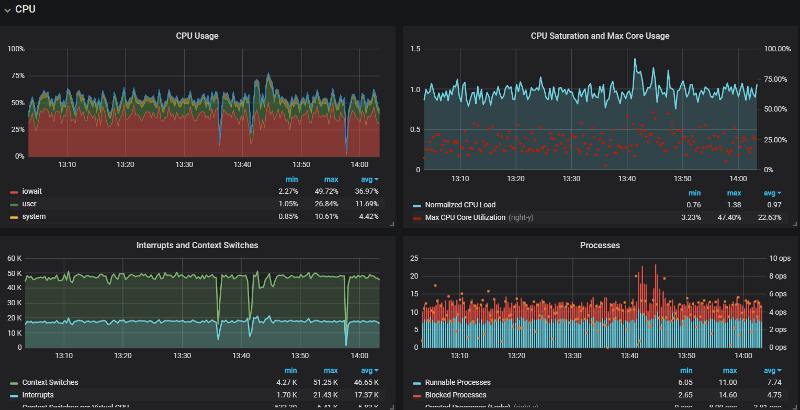Image resolution: width=800 pixels, height=410 pixels.
Task: Sort Processes legend by min column
Action: 686,371
